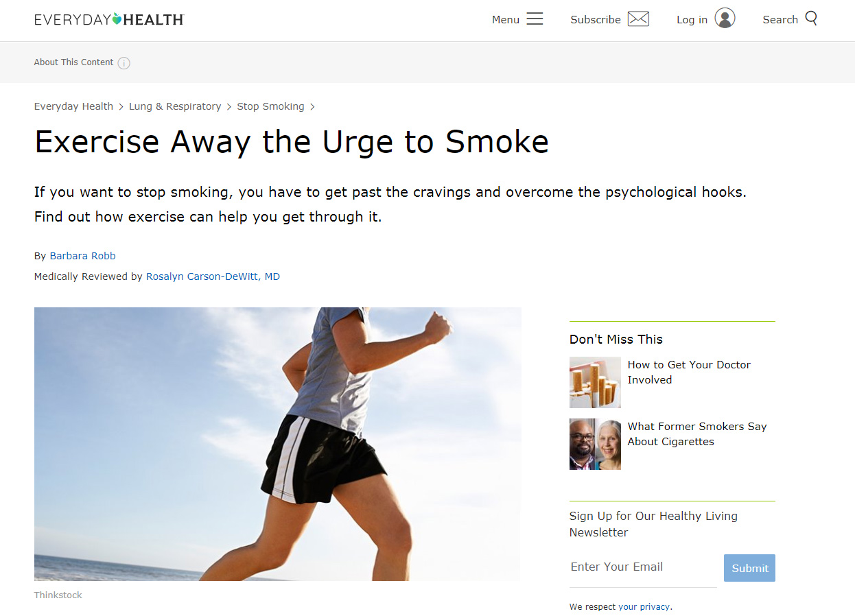Click the Subscribe envelope icon

pyautogui.click(x=638, y=19)
